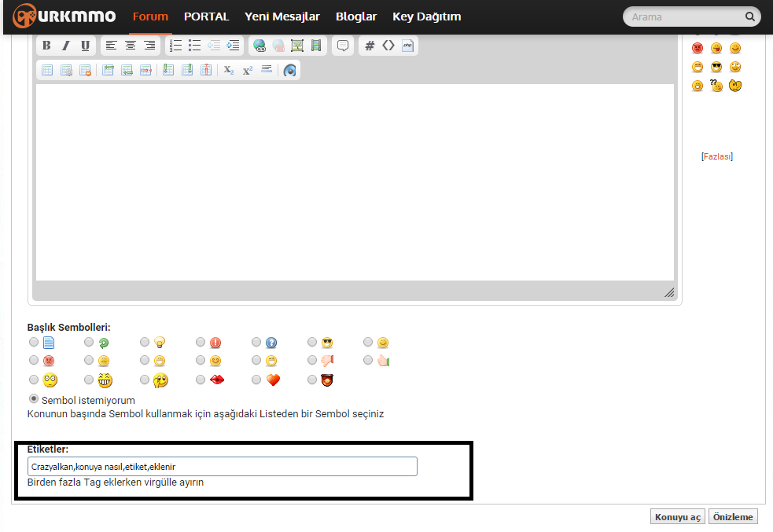Image resolution: width=773 pixels, height=532 pixels.
Task: Select the red heart title symbol
Action: point(256,380)
